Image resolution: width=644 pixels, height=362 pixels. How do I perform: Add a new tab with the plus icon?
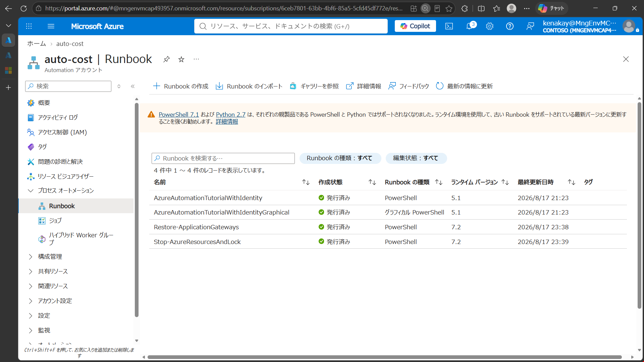pyautogui.click(x=8, y=87)
